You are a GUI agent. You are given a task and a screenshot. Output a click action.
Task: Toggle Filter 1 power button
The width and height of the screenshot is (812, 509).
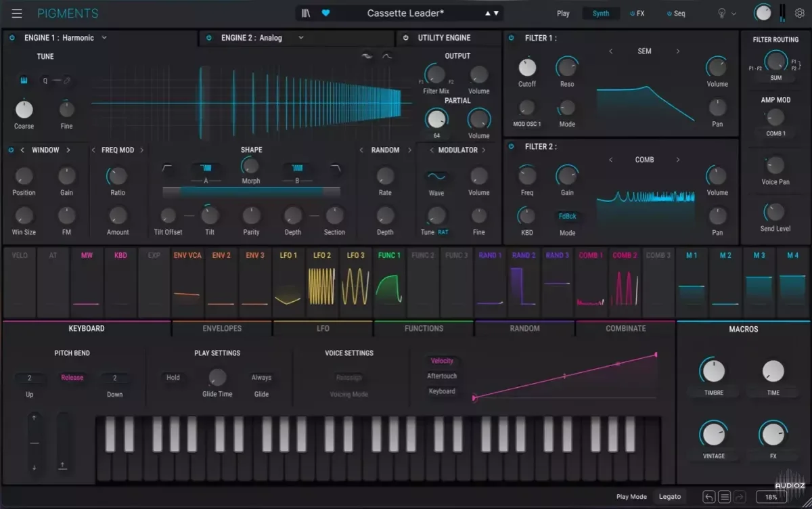[512, 38]
